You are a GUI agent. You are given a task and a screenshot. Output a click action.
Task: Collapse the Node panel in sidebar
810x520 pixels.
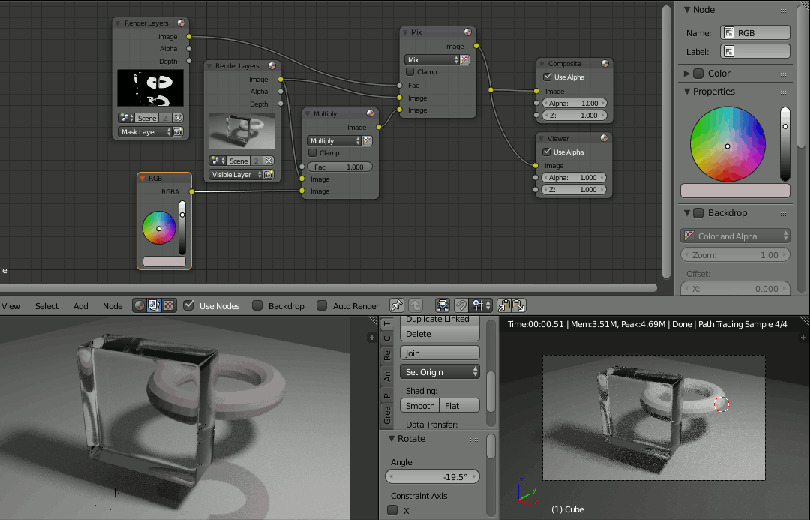pyautogui.click(x=687, y=10)
